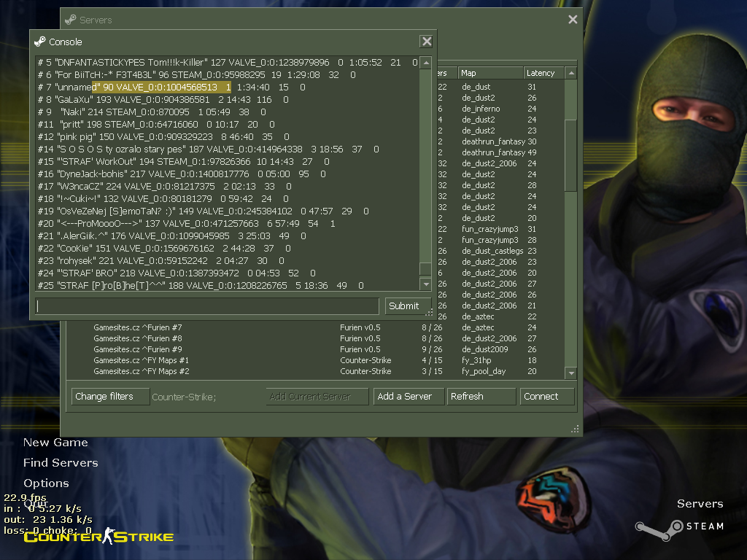Connect to the selected server

[547, 396]
